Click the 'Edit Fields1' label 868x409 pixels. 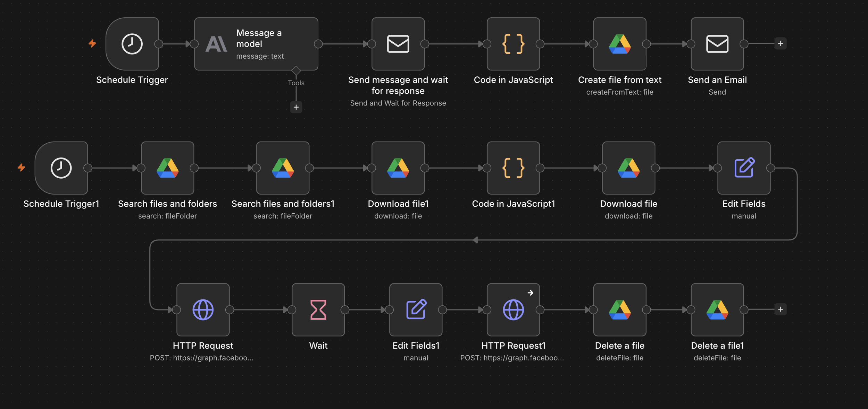point(416,346)
